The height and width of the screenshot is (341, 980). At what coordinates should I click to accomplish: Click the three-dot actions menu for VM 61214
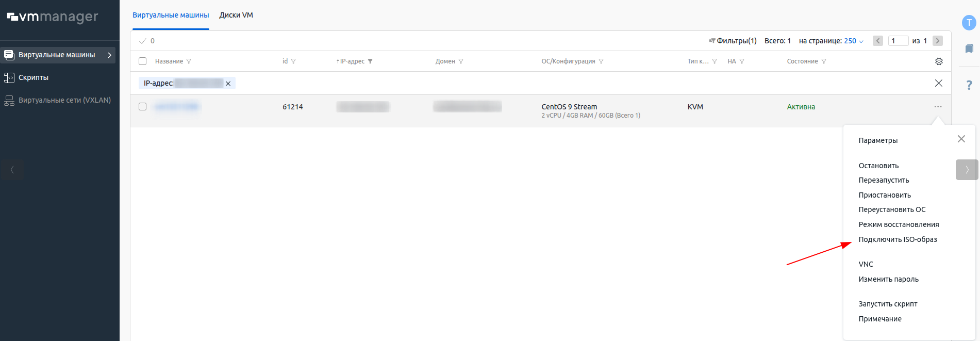(x=938, y=107)
